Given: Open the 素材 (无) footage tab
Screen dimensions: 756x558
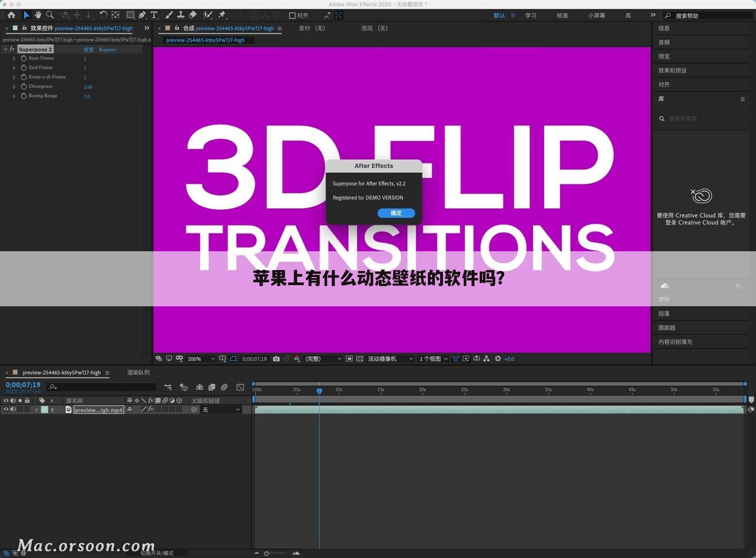Looking at the screenshot, I should 312,28.
